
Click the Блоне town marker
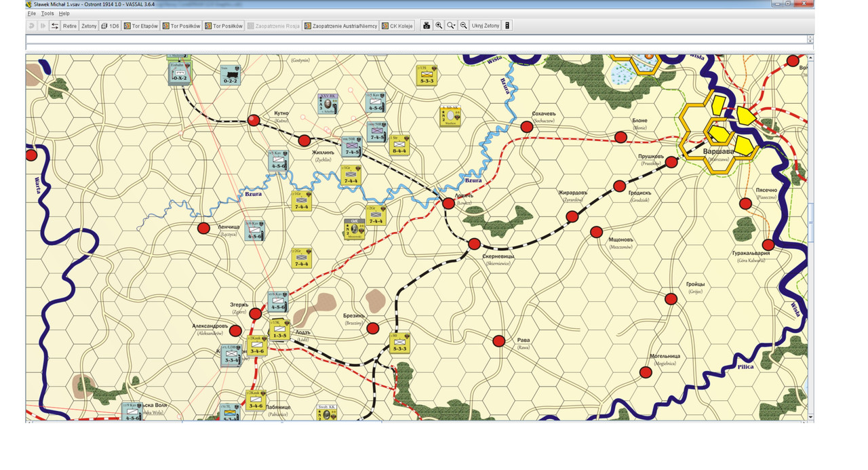(x=620, y=138)
